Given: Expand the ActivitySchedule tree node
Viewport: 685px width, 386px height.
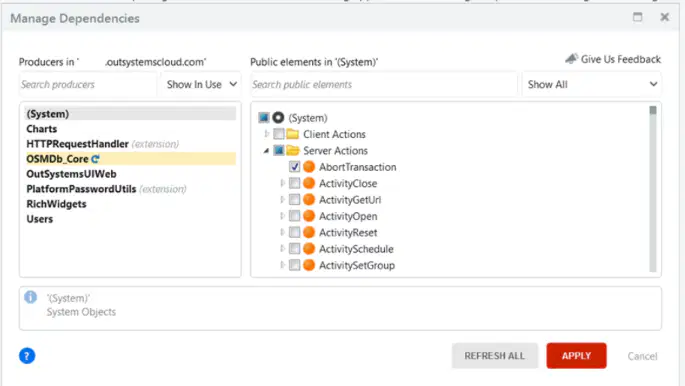Looking at the screenshot, I should [x=282, y=248].
